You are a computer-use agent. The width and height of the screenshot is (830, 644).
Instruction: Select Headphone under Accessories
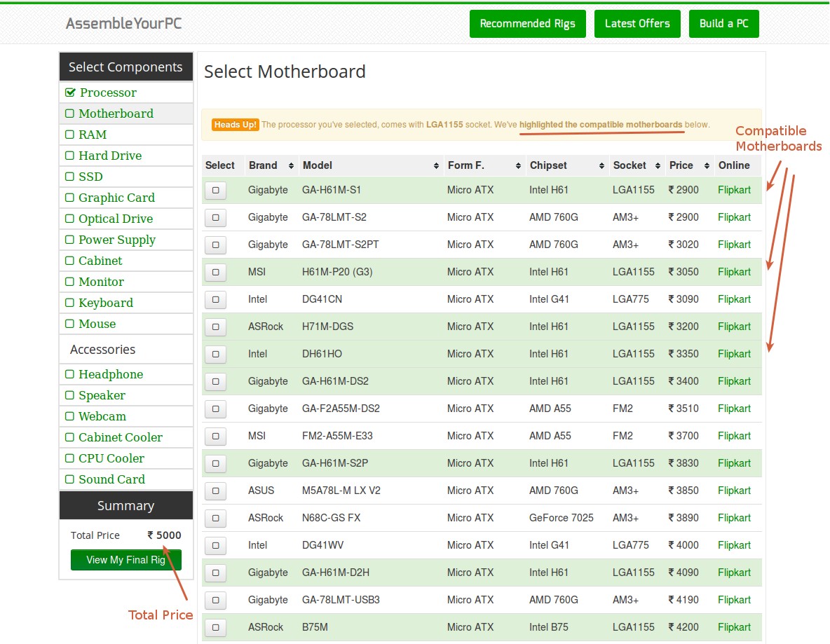click(70, 374)
